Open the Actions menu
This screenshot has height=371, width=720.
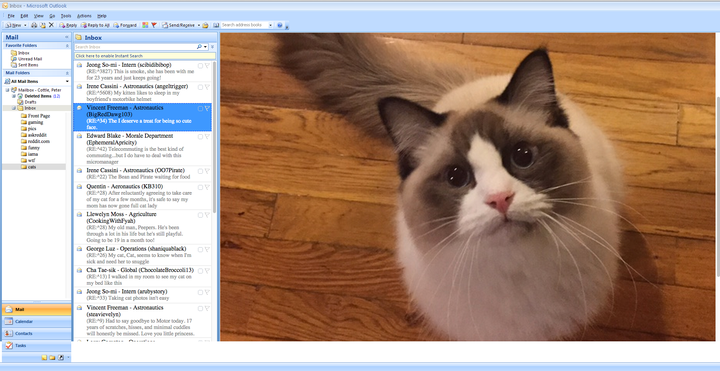coord(84,16)
